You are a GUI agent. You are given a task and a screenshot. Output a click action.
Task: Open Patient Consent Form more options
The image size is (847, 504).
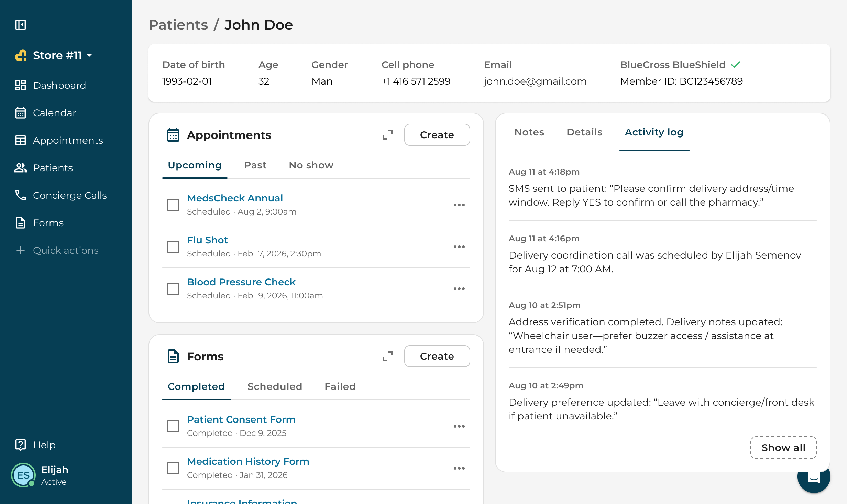click(459, 426)
